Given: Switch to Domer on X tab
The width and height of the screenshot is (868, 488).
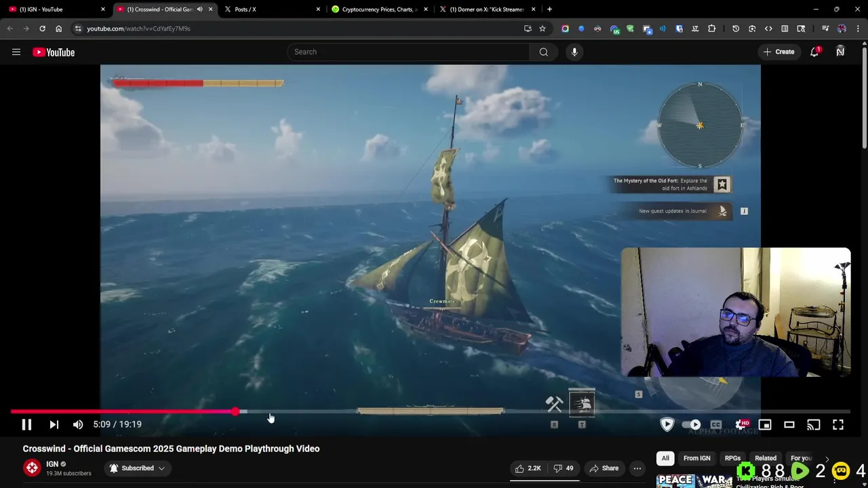Looking at the screenshot, I should click(486, 9).
